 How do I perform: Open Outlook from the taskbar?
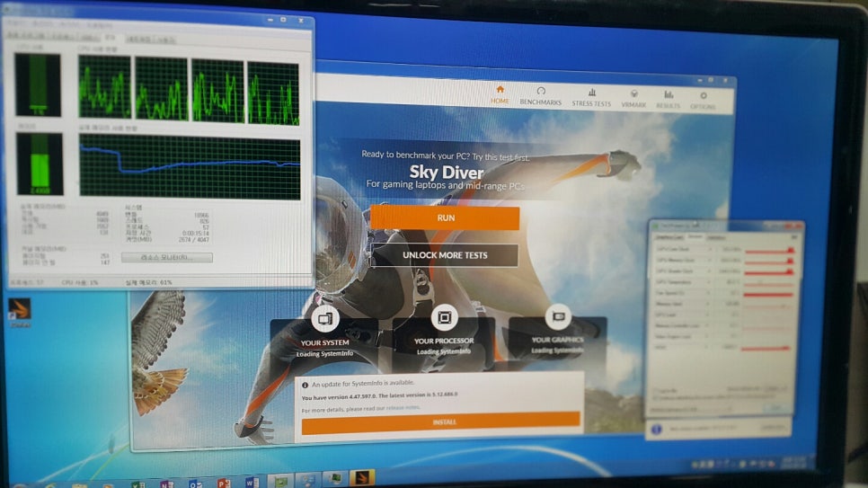tap(195, 484)
